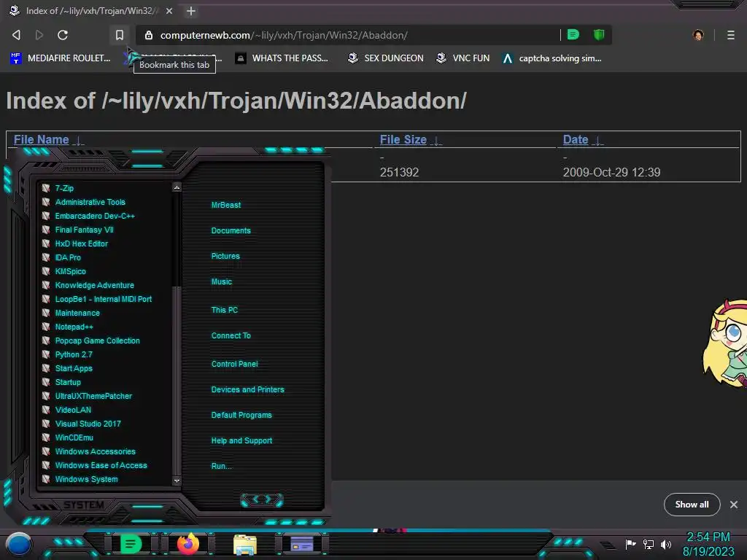
Task: Click the green chat extension icon in address bar
Action: (573, 35)
